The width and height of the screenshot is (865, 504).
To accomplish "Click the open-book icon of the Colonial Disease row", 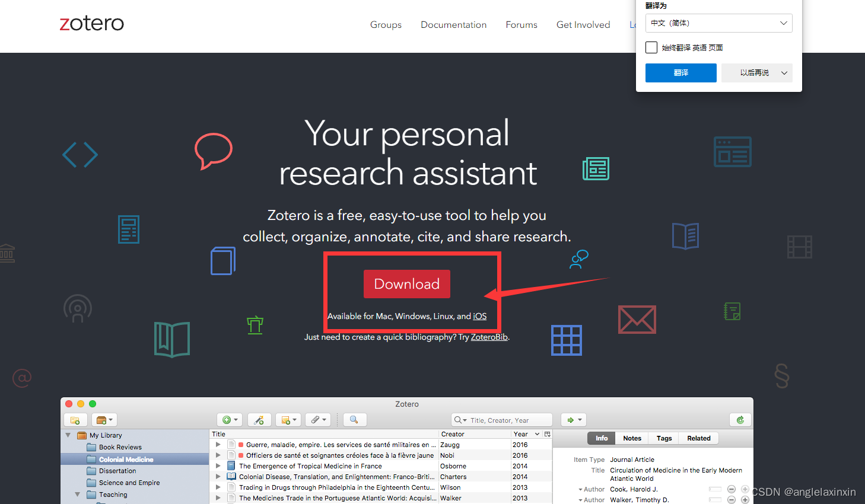I will tap(231, 477).
